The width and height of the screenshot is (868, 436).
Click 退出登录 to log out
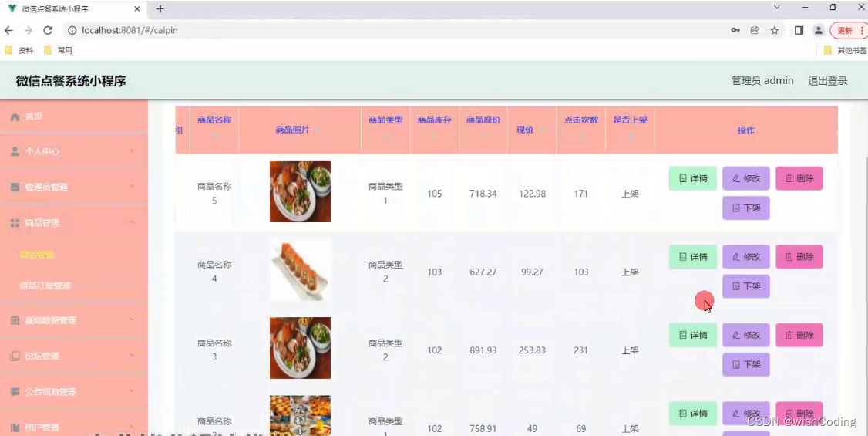click(x=828, y=81)
